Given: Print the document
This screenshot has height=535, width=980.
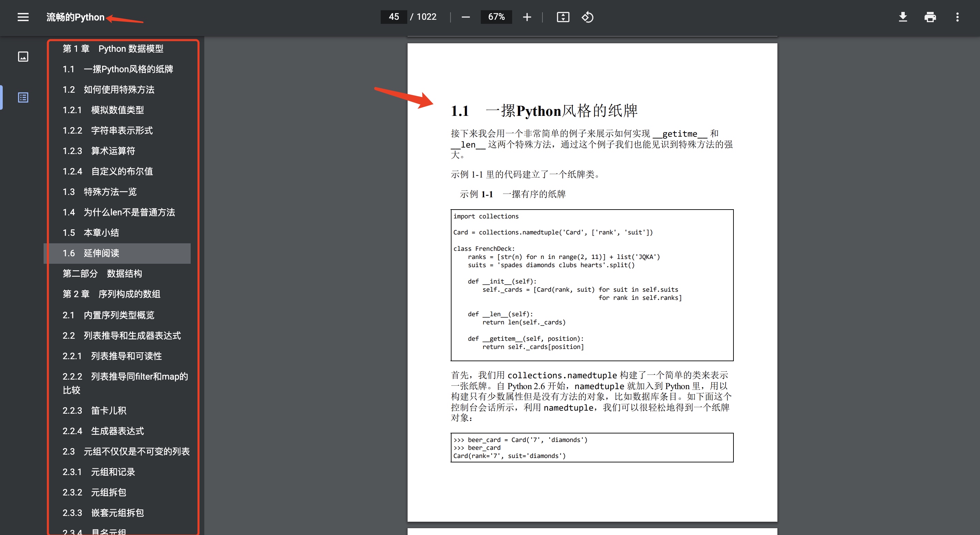Looking at the screenshot, I should click(x=930, y=17).
